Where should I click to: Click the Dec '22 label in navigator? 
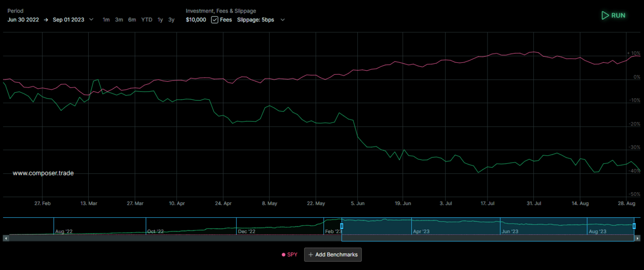click(247, 232)
